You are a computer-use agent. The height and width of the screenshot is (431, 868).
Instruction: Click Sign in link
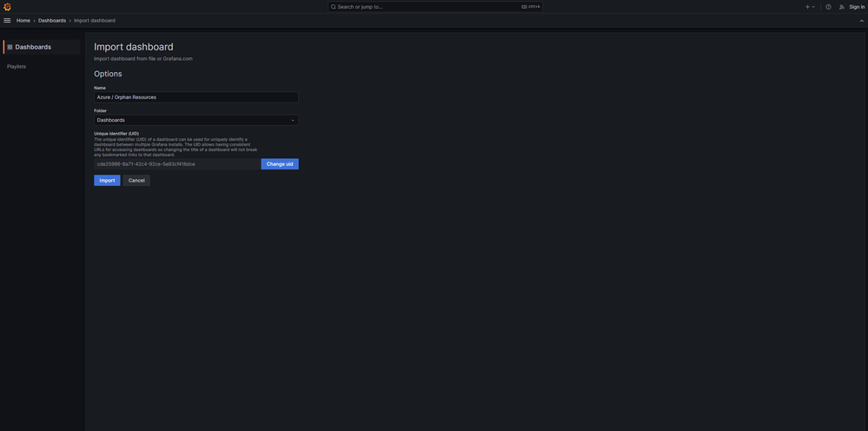point(857,7)
